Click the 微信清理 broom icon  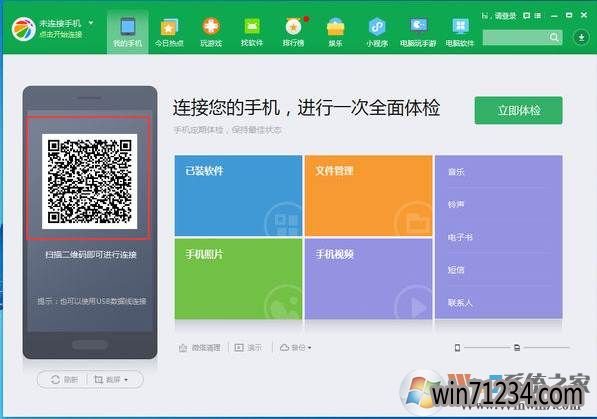[183, 347]
